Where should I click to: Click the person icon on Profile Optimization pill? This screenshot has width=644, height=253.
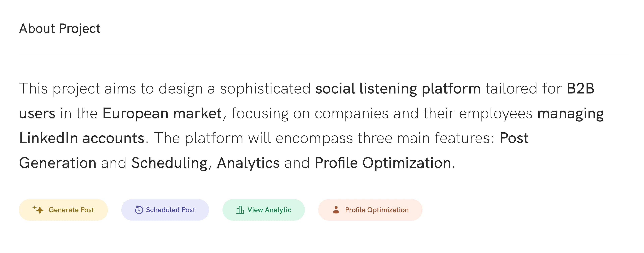[336, 210]
